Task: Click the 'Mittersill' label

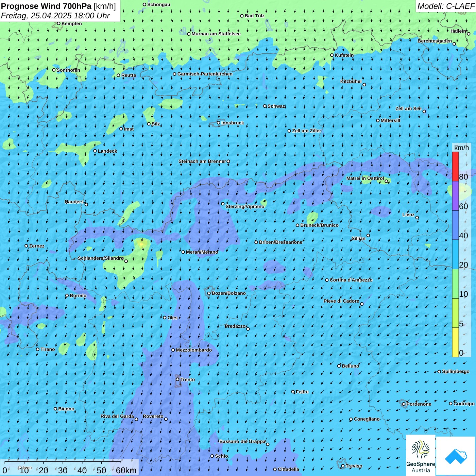Action: [390, 120]
